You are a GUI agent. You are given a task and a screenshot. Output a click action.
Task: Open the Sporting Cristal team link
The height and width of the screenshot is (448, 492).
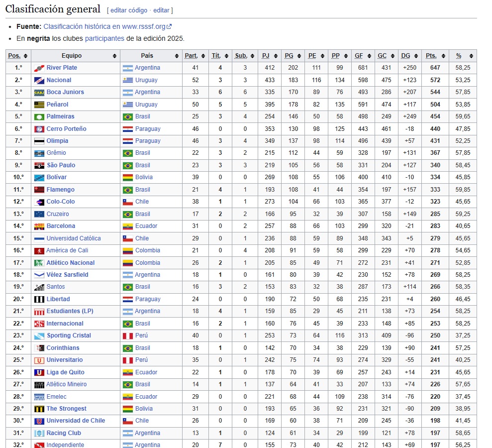[69, 336]
